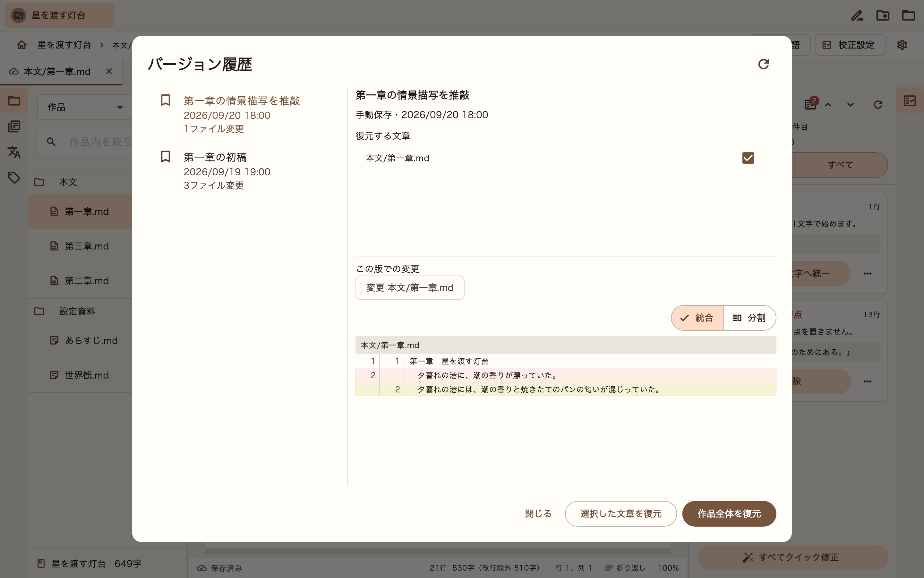Click 選択した文章を復元 button

pos(621,514)
